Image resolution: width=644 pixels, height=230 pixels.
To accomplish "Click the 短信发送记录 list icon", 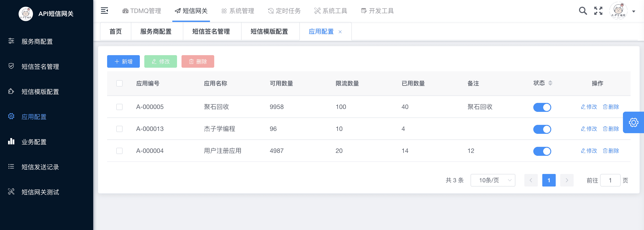I will 11,167.
